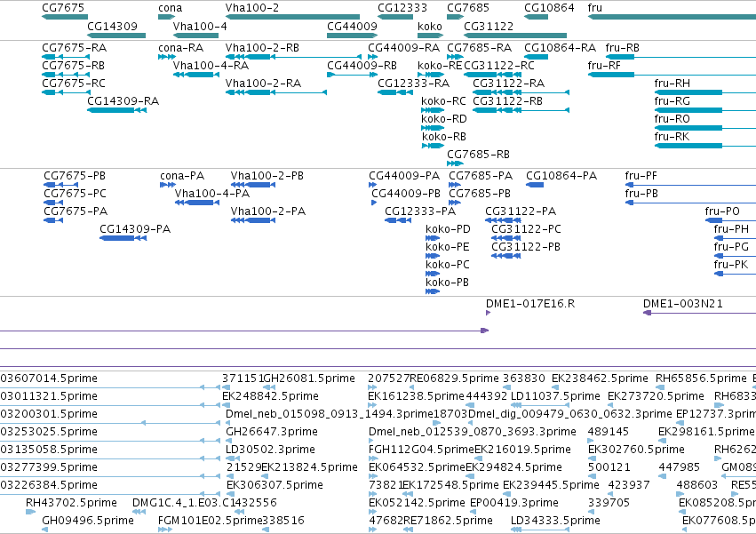Select transcript CG44009-RA

[404, 48]
